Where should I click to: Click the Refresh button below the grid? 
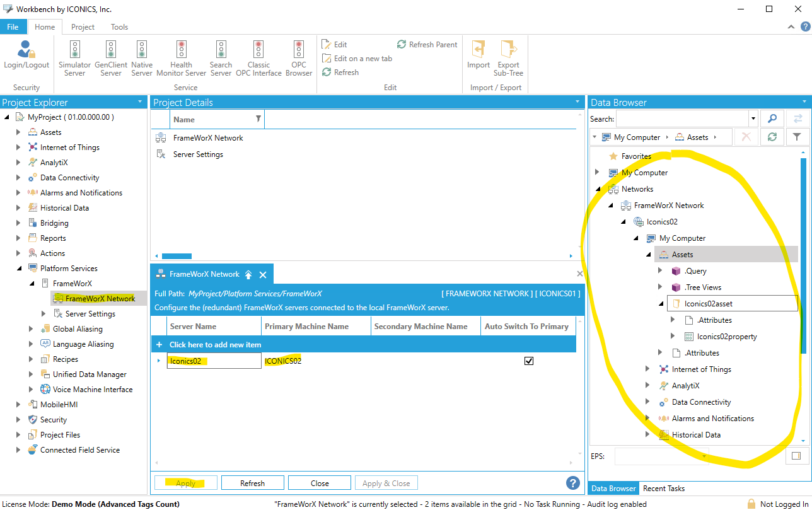253,484
